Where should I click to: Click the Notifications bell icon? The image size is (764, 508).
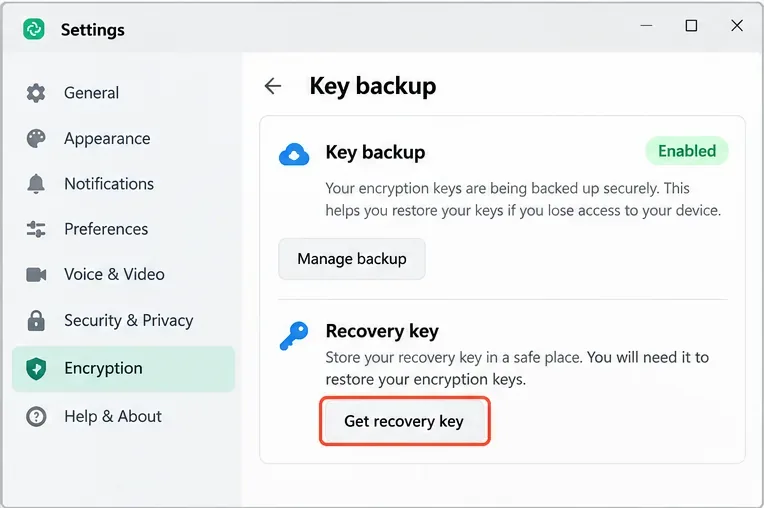pyautogui.click(x=36, y=184)
